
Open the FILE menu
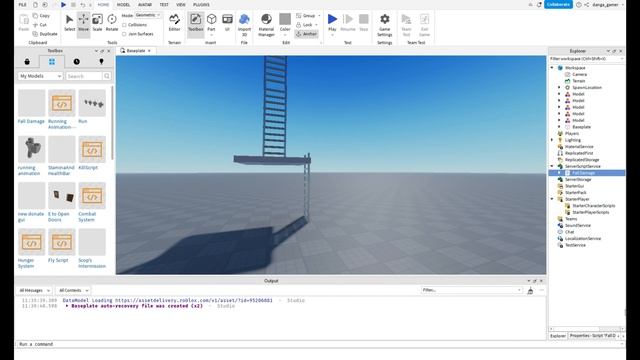click(x=22, y=4)
